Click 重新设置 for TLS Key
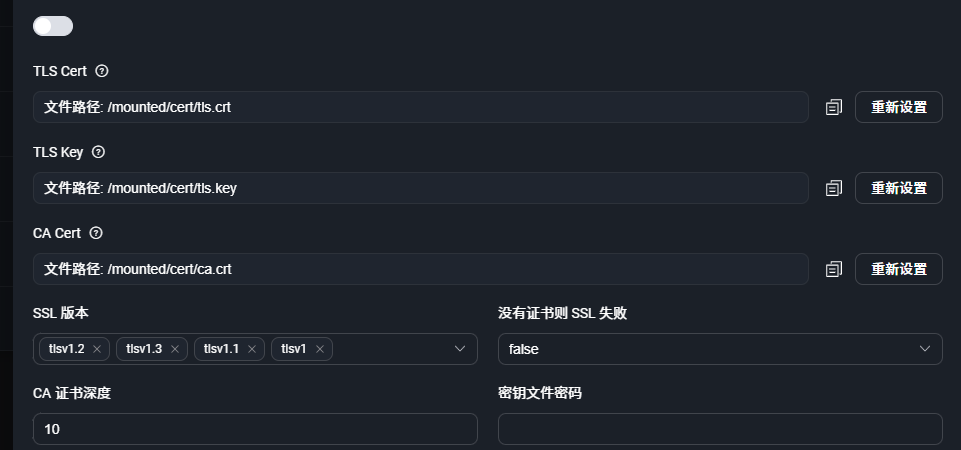Viewport: 961px width, 450px height. click(898, 188)
